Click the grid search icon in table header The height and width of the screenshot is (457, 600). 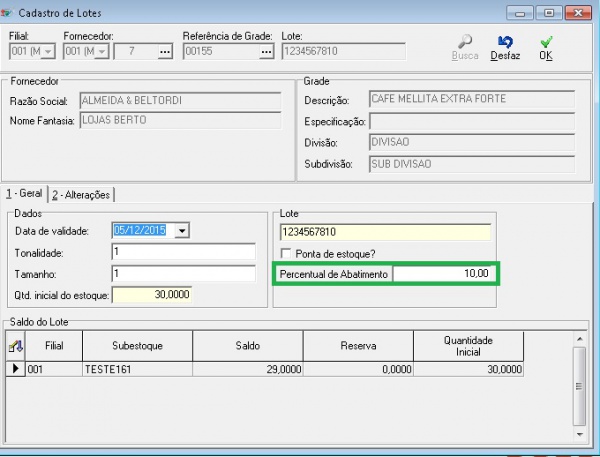(x=16, y=345)
